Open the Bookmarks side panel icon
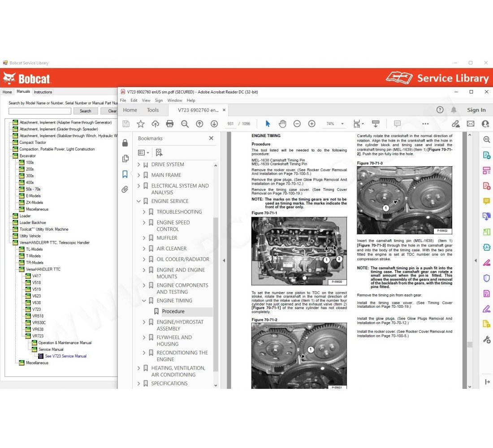493x448 pixels. (x=125, y=174)
